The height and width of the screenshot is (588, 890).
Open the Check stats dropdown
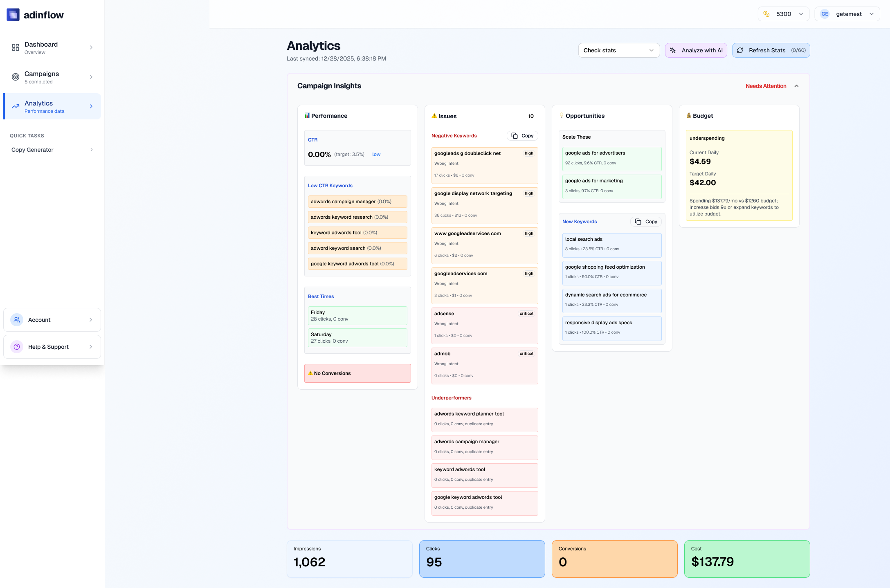click(x=618, y=50)
